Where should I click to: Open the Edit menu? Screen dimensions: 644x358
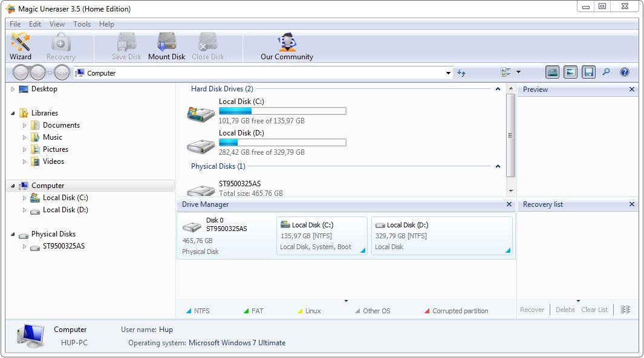(x=35, y=24)
